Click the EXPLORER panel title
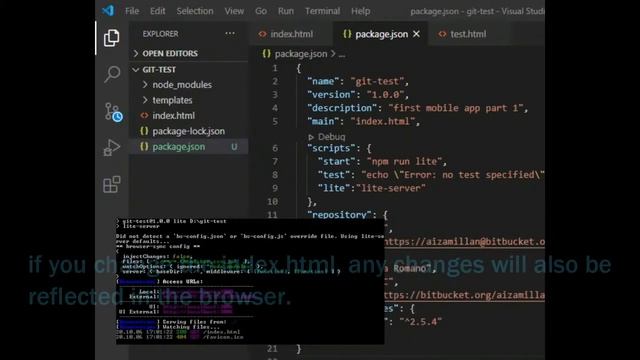The image size is (640, 360). point(160,34)
